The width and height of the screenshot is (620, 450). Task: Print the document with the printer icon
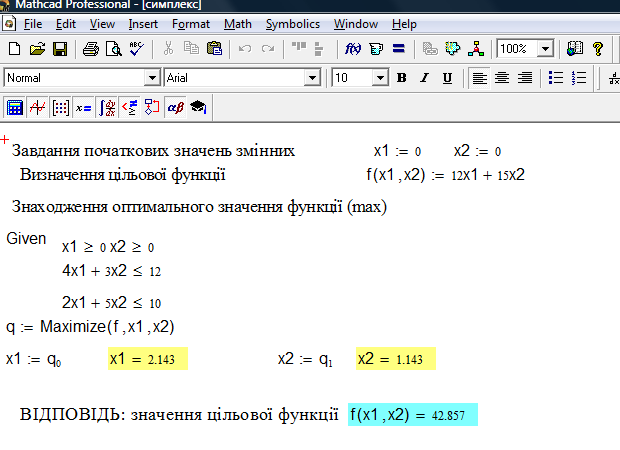(91, 49)
